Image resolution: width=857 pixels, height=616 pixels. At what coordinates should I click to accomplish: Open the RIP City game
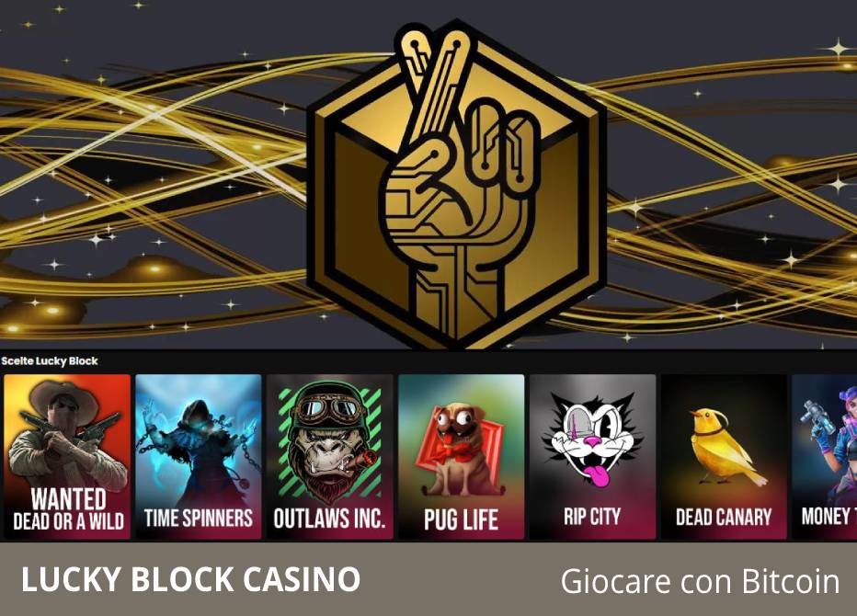coord(592,456)
